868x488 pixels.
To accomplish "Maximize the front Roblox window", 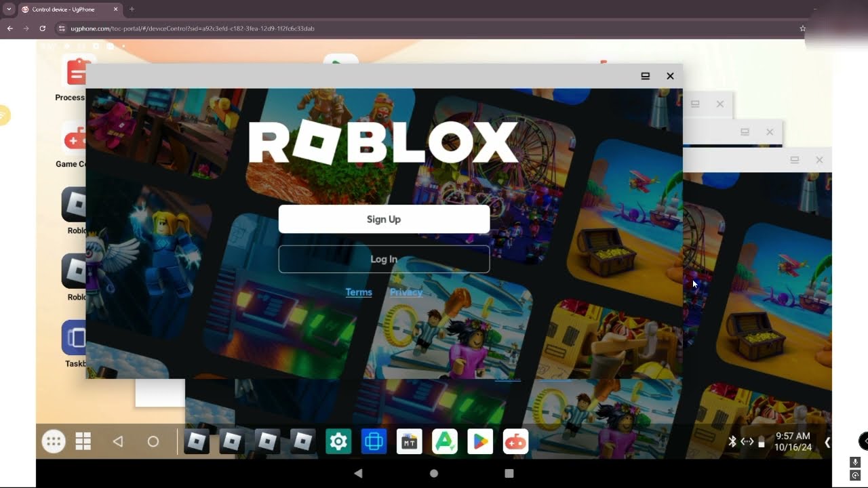I will [x=646, y=76].
